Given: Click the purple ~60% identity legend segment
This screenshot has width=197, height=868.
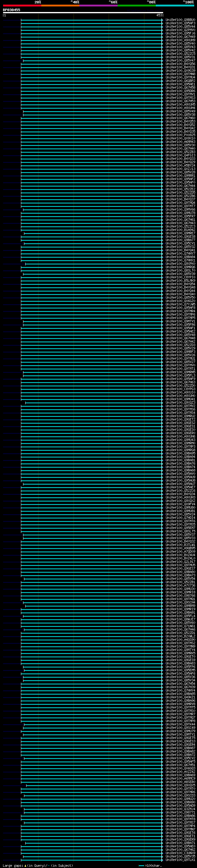Looking at the screenshot, I should [99, 6].
